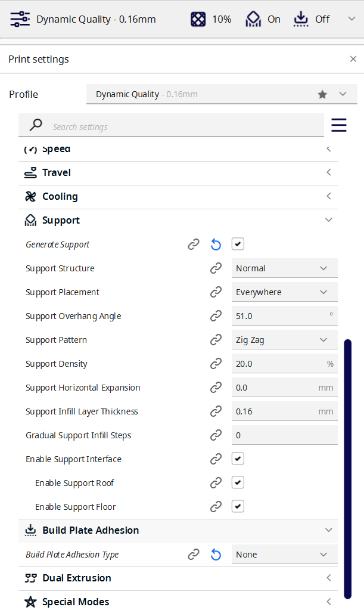Open the Support Structure dropdown

(x=284, y=268)
